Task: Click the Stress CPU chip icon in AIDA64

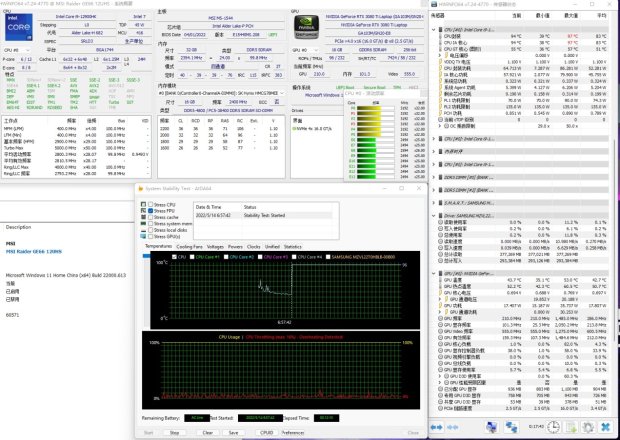Action: [143, 204]
